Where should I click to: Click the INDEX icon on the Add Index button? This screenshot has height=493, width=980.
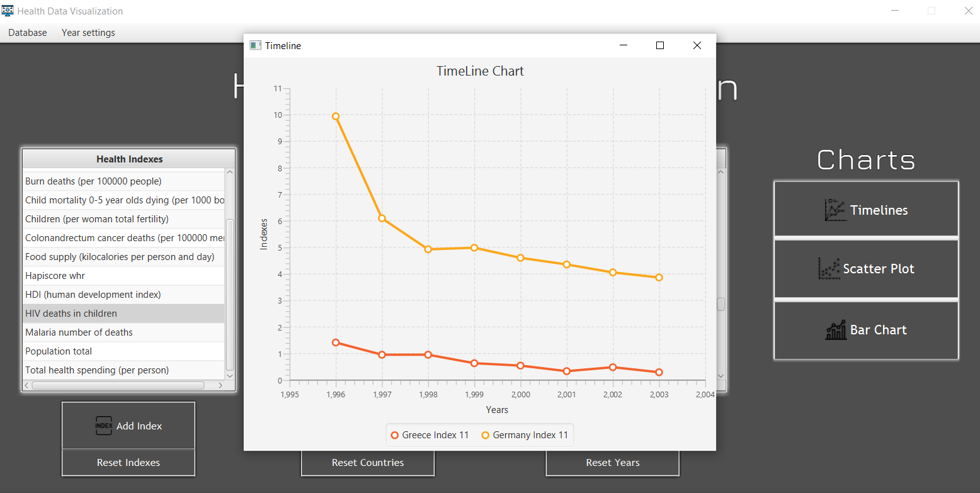[105, 426]
